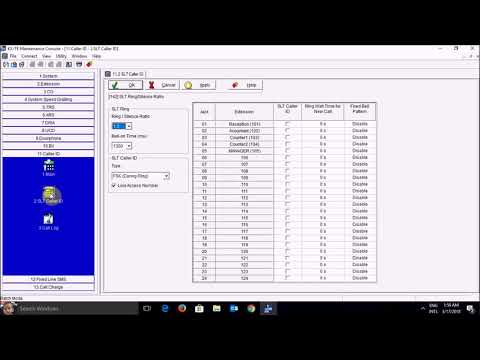The width and height of the screenshot is (480, 360).
Task: Open Outlook from the taskbar
Action: tap(234, 309)
